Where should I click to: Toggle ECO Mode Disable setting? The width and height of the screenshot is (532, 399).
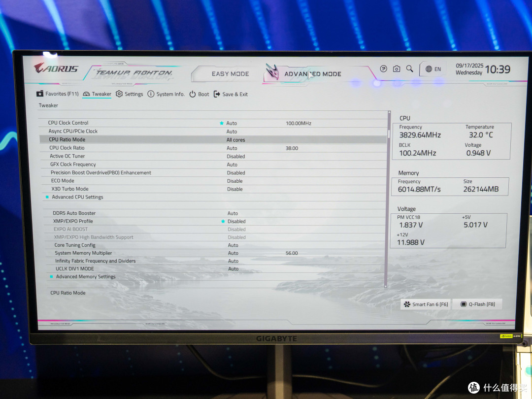coord(235,181)
